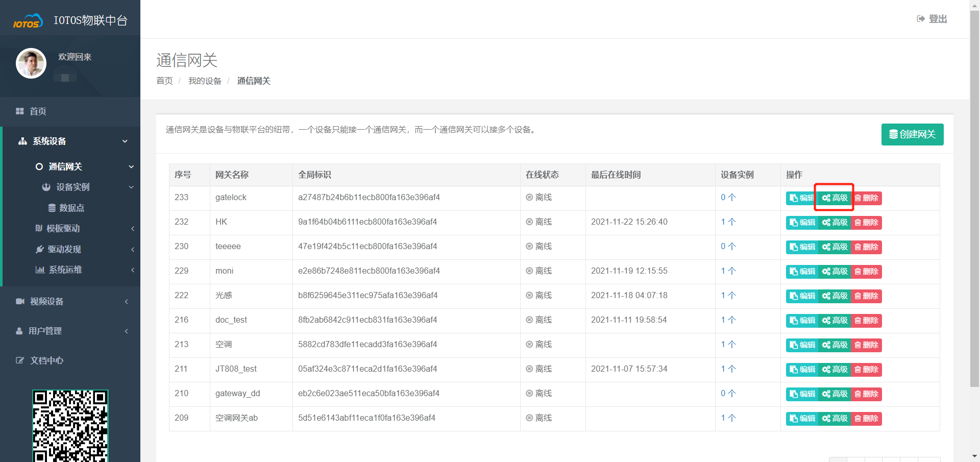Click the offline status indicator for moni

coord(529,271)
